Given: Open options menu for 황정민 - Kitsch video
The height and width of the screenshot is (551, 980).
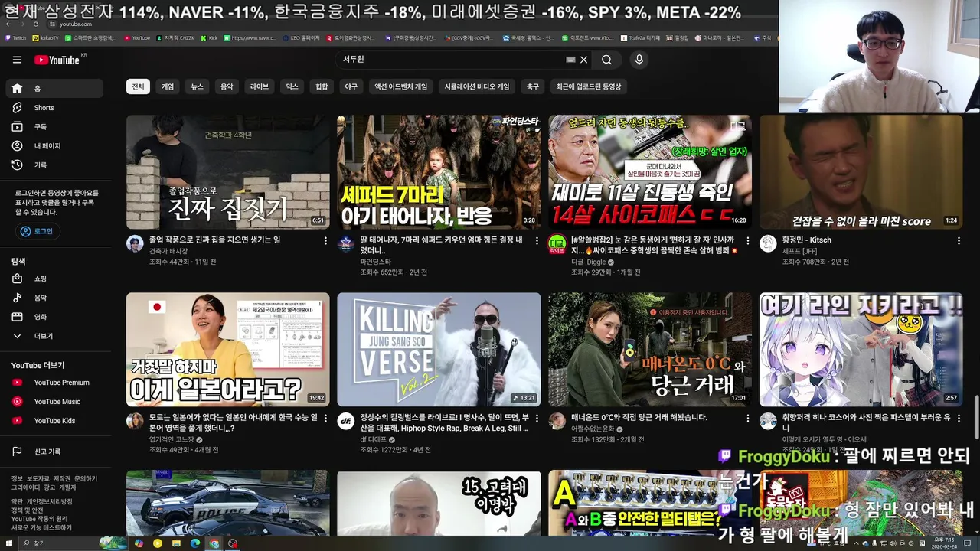Looking at the screenshot, I should (959, 240).
